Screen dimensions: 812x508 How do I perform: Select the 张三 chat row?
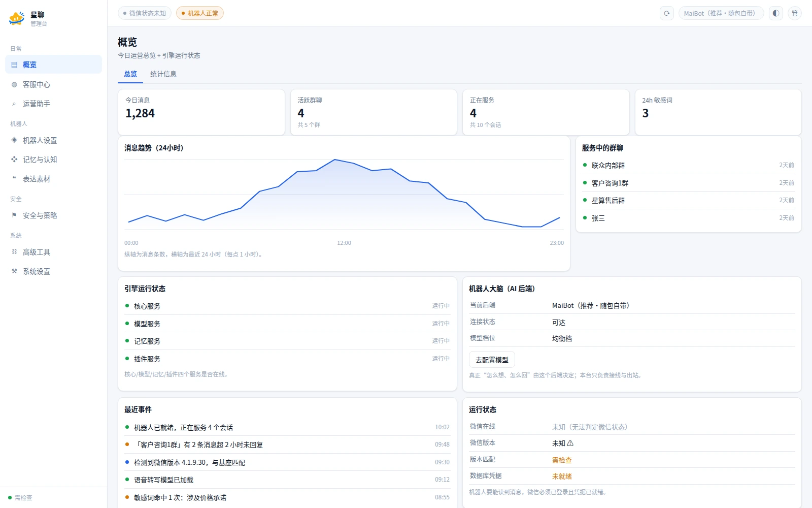point(689,218)
